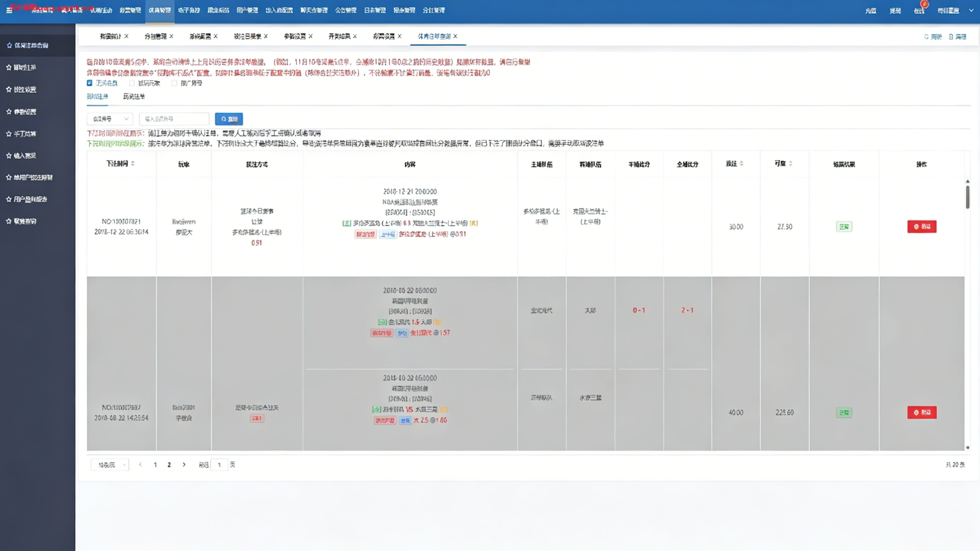980x551 pixels.
Task: Expand the per-page count dropdown in pagination
Action: [x=110, y=464]
